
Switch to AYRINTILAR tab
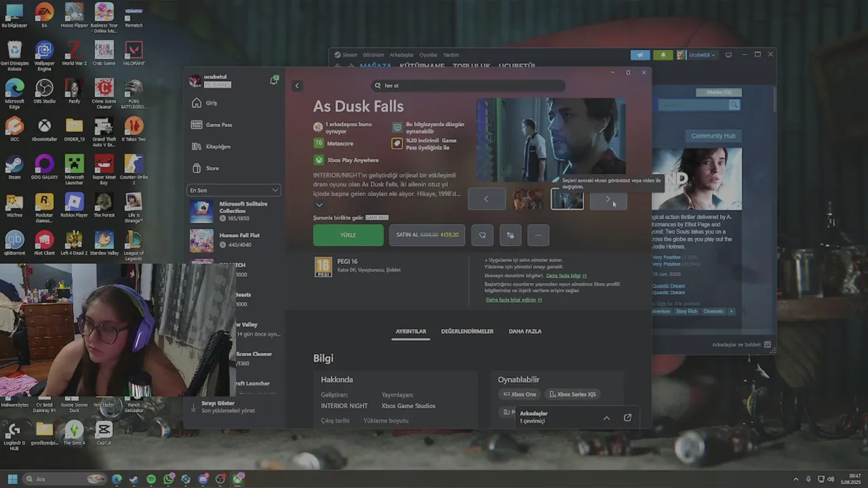point(411,331)
